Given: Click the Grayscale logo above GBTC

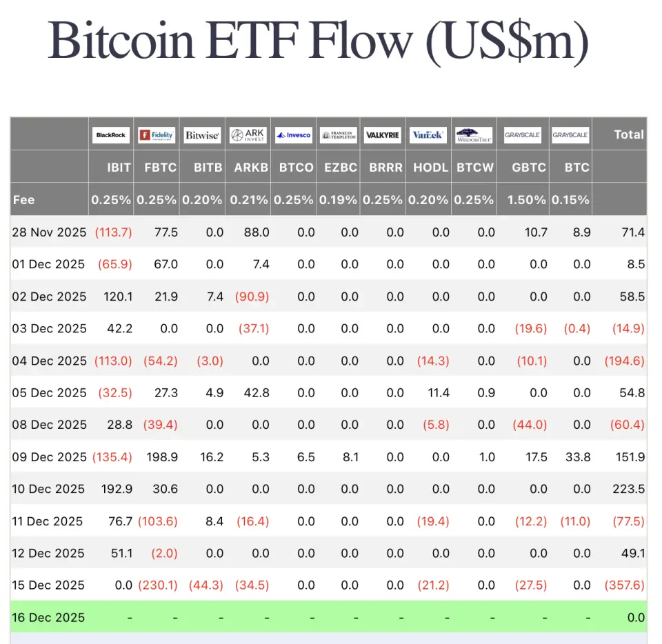Looking at the screenshot, I should pyautogui.click(x=523, y=135).
